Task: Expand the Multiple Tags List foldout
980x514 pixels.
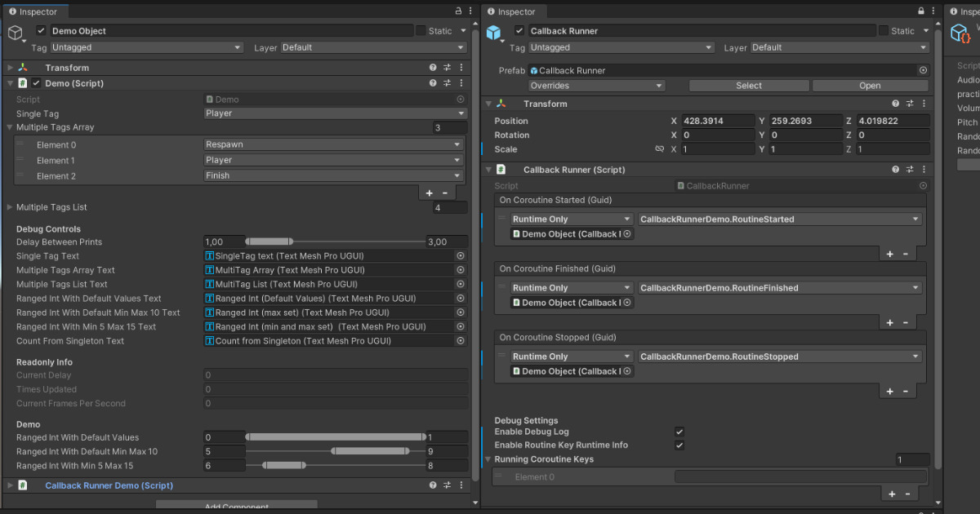Action: [x=10, y=207]
